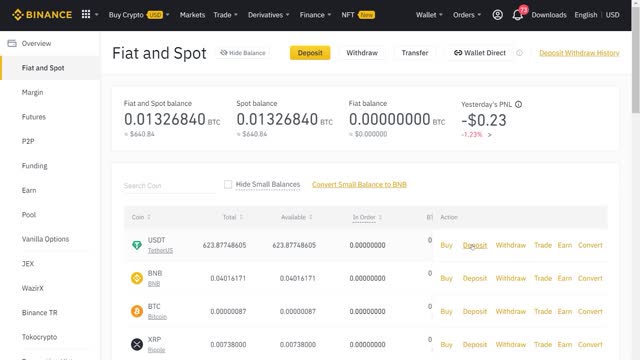Open PNL details chevron arrow
This screenshot has height=360, width=640.
click(x=489, y=135)
